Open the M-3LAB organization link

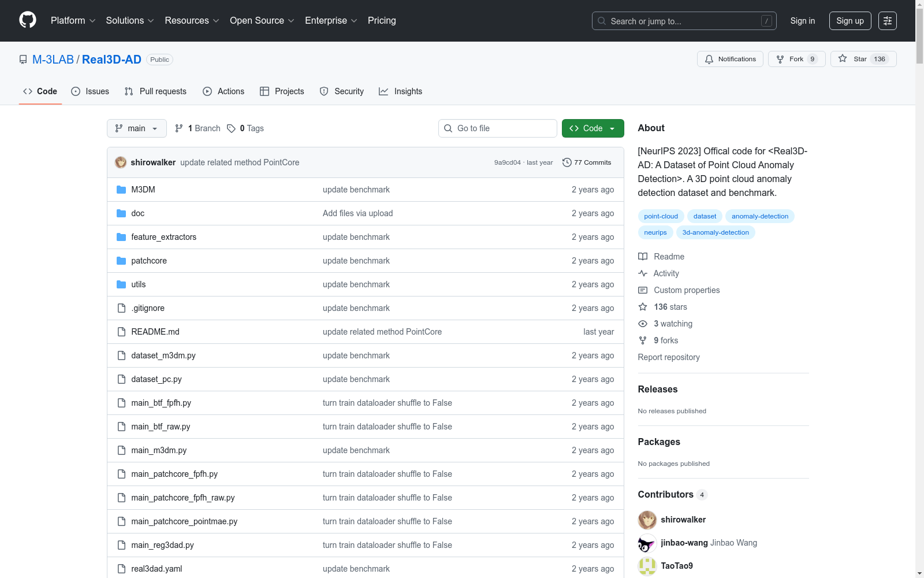[x=53, y=60]
